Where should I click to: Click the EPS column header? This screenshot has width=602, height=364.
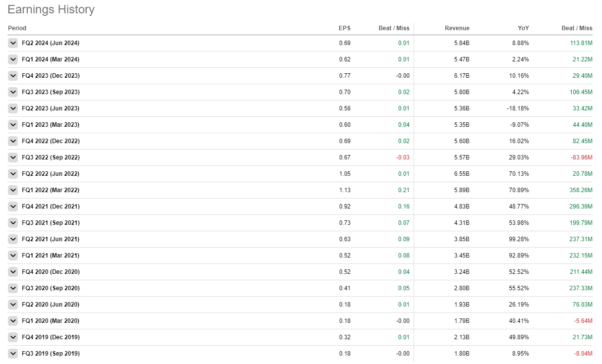344,28
